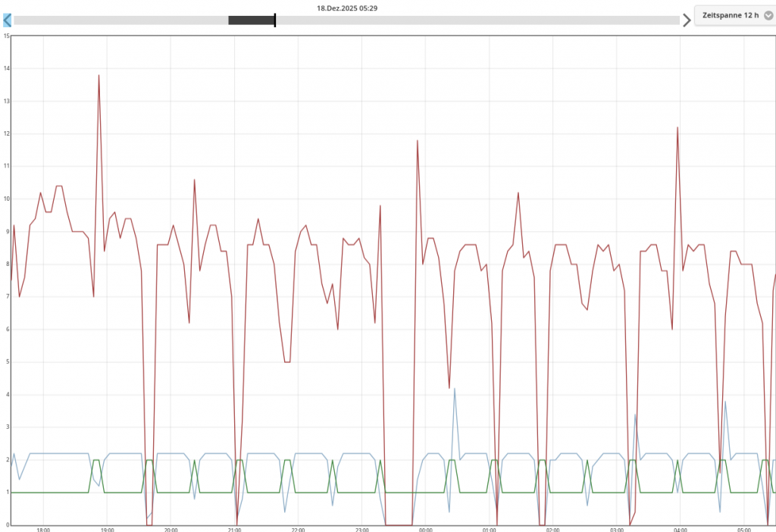Select the red peak above 10 after 20:00

195,180
